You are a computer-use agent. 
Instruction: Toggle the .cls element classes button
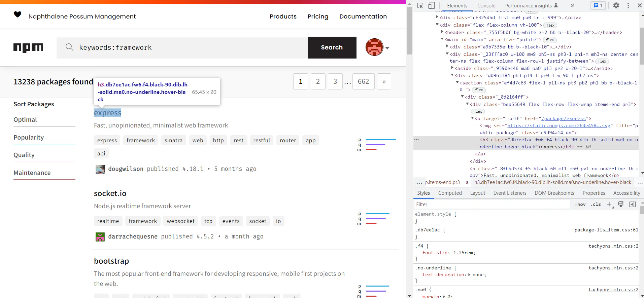[596, 204]
